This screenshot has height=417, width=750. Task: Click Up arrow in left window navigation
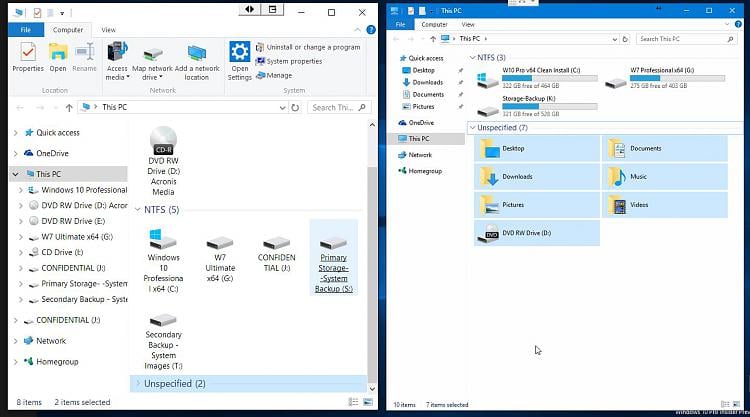tap(69, 108)
